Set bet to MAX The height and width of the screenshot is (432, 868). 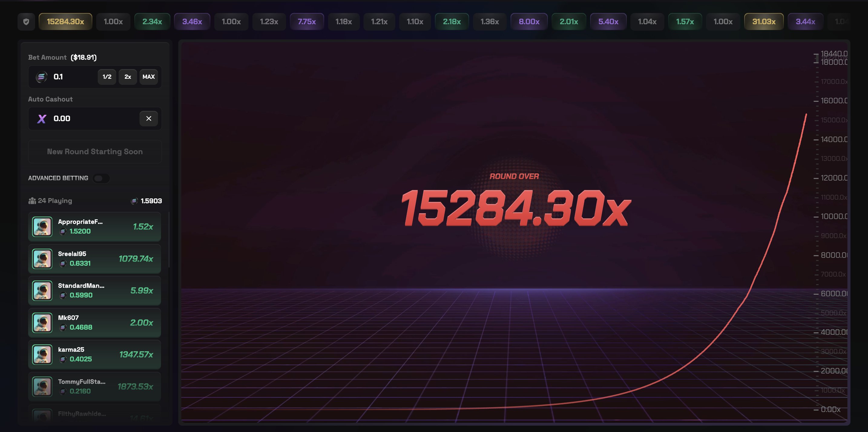(149, 77)
